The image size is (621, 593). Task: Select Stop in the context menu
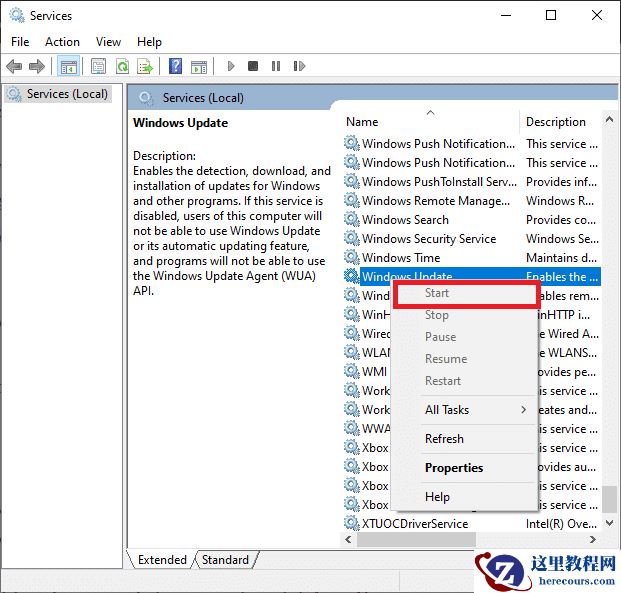coord(437,315)
